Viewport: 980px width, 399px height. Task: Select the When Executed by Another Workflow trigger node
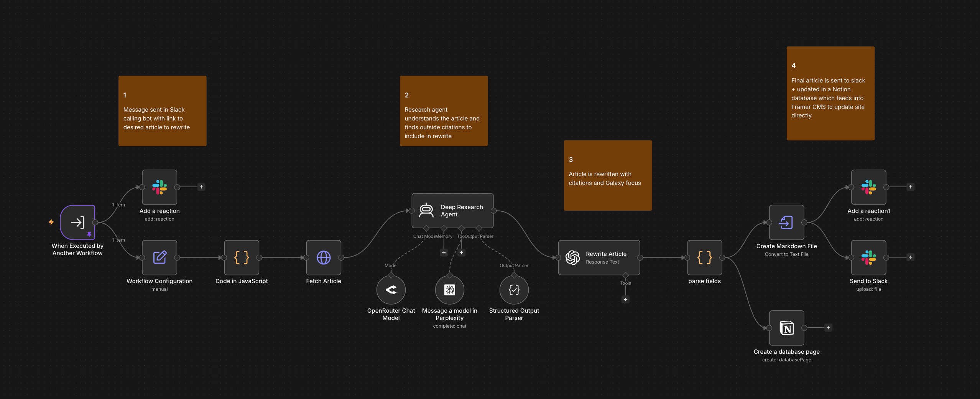[77, 222]
